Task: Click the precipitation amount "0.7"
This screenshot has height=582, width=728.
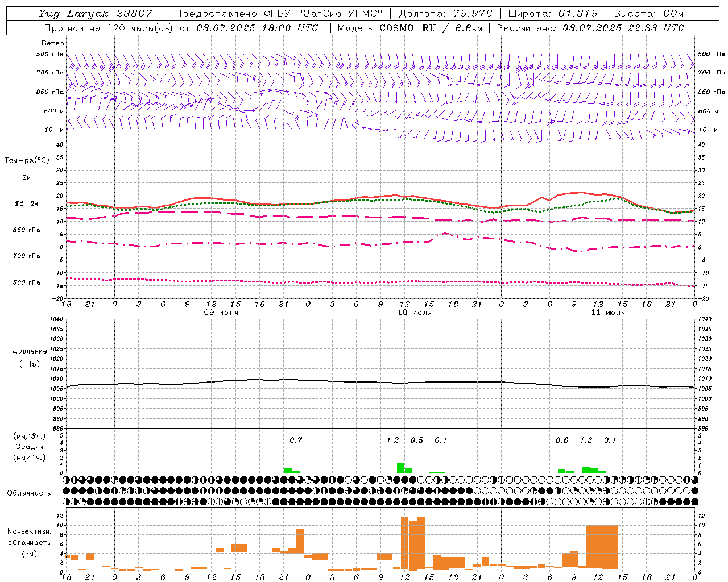Action: pyautogui.click(x=296, y=440)
